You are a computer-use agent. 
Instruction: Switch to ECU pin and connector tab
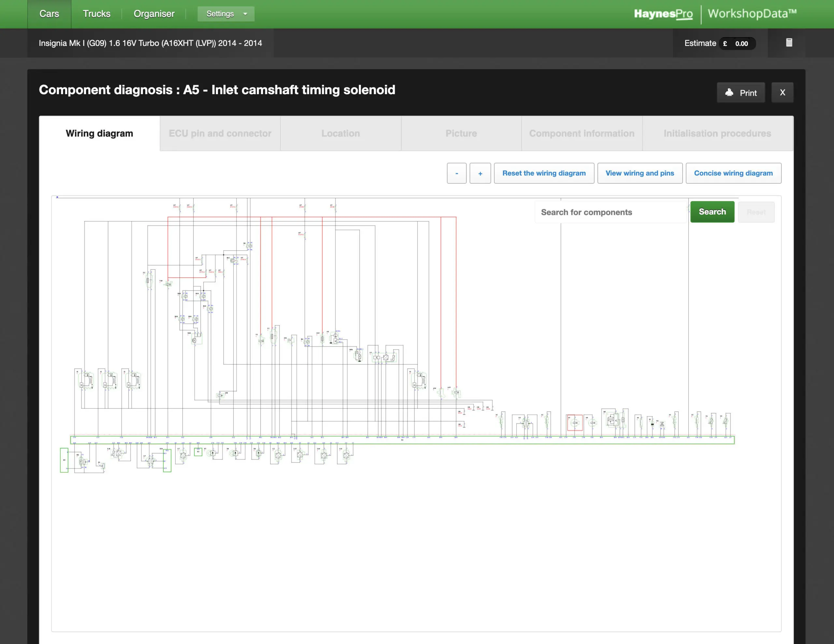click(x=220, y=134)
